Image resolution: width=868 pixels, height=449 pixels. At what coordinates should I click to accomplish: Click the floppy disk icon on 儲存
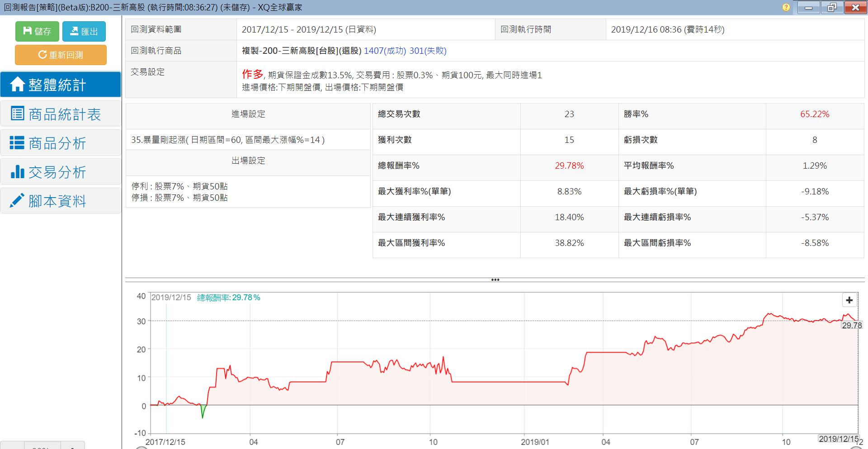[28, 31]
